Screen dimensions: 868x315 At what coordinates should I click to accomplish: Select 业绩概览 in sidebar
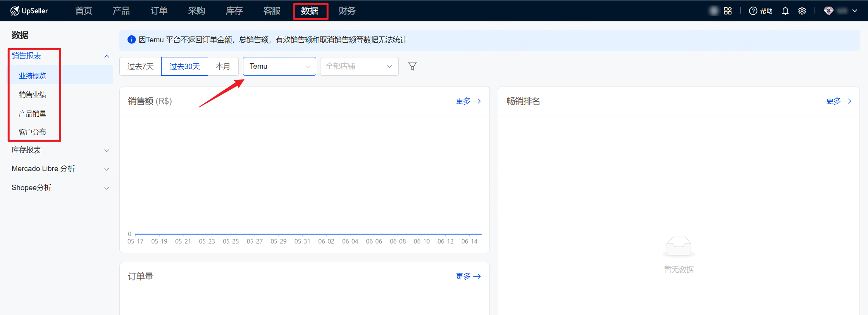coord(60,76)
